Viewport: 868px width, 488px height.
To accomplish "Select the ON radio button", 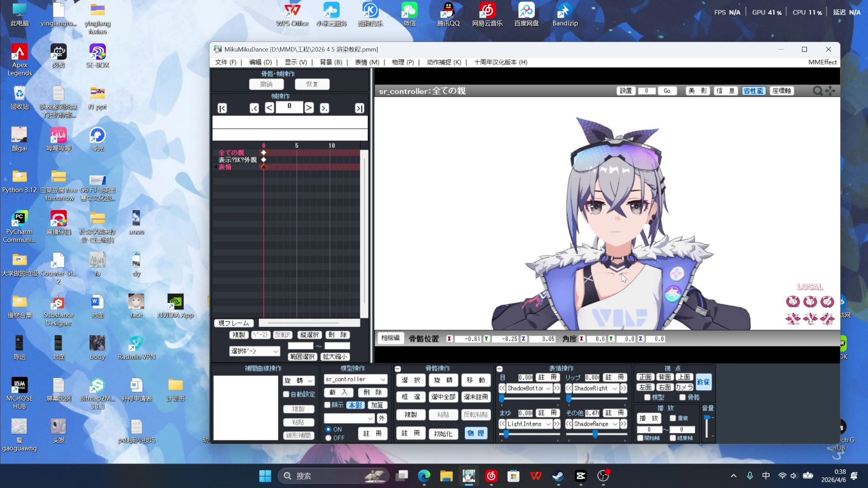I will (328, 429).
